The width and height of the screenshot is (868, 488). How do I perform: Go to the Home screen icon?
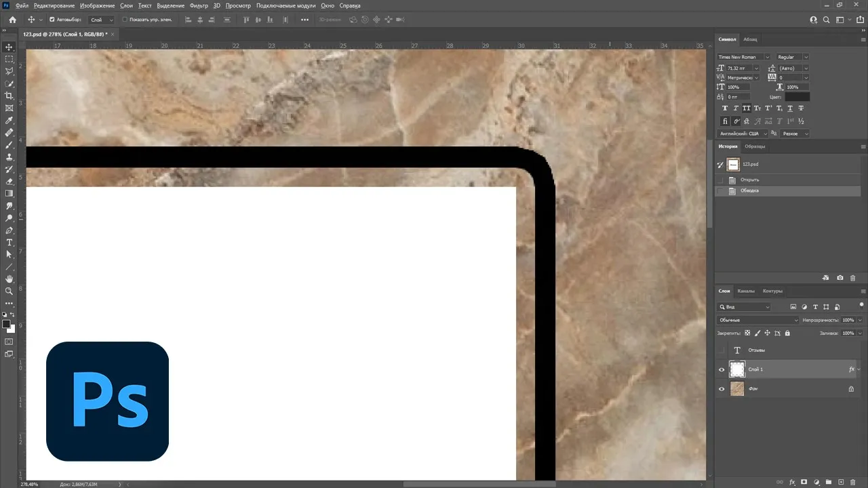point(12,20)
